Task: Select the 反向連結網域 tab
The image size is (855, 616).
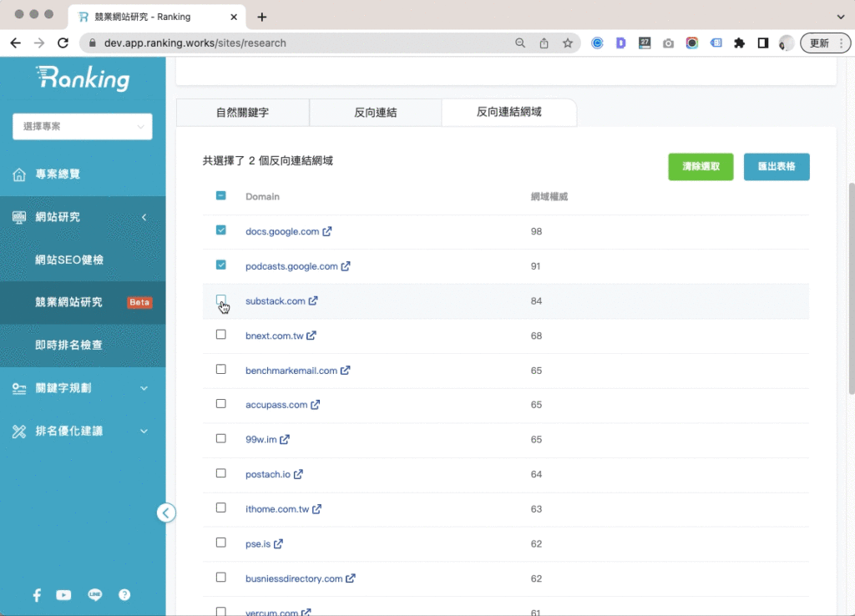Action: pyautogui.click(x=508, y=113)
